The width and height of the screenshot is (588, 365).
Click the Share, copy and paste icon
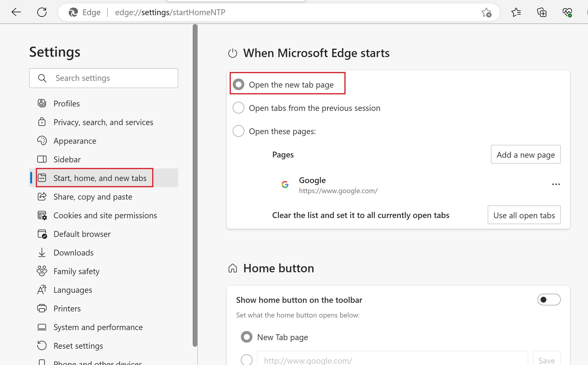[x=42, y=197]
